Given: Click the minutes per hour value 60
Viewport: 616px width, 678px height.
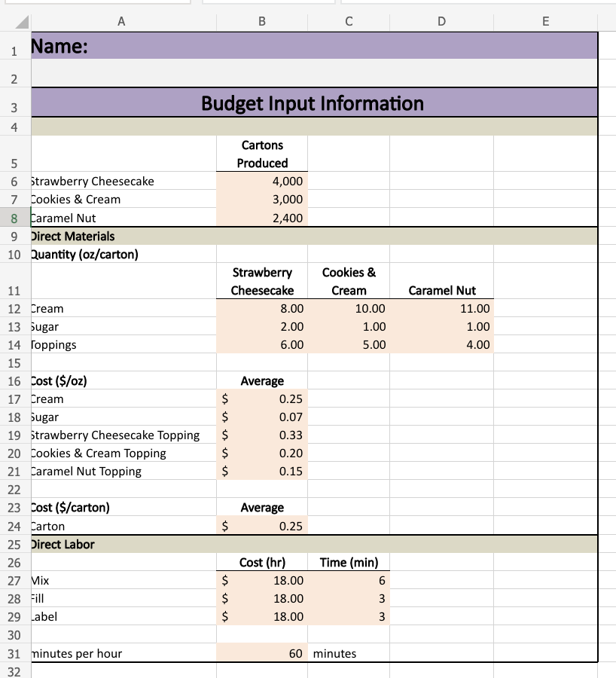Looking at the screenshot, I should click(261, 653).
